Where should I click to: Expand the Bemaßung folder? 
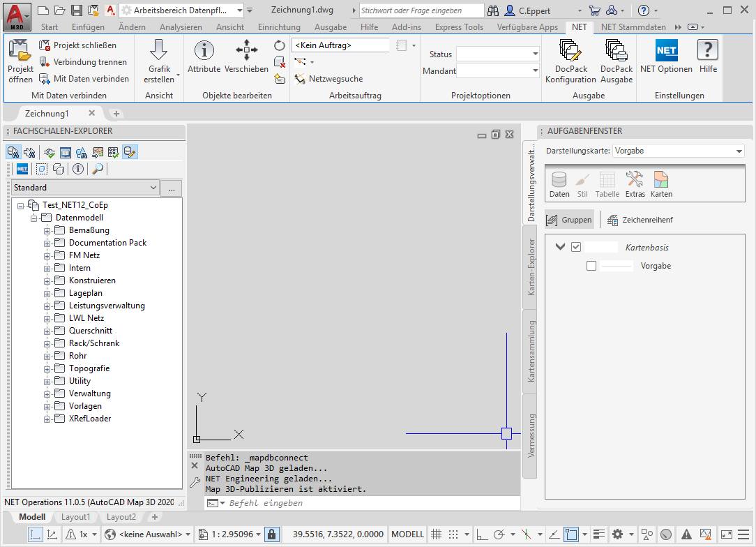[x=47, y=231]
